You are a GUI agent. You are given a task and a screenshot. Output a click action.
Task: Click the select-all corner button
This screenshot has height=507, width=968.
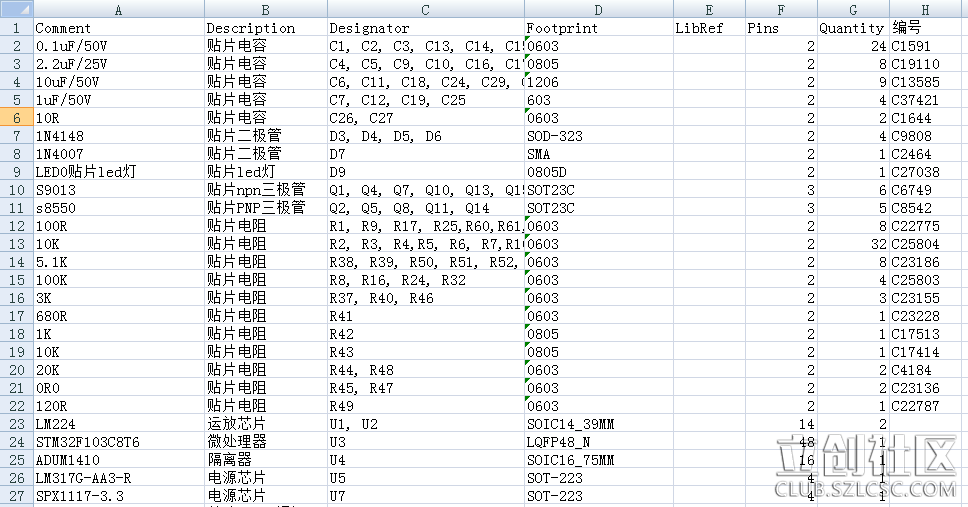pos(16,9)
